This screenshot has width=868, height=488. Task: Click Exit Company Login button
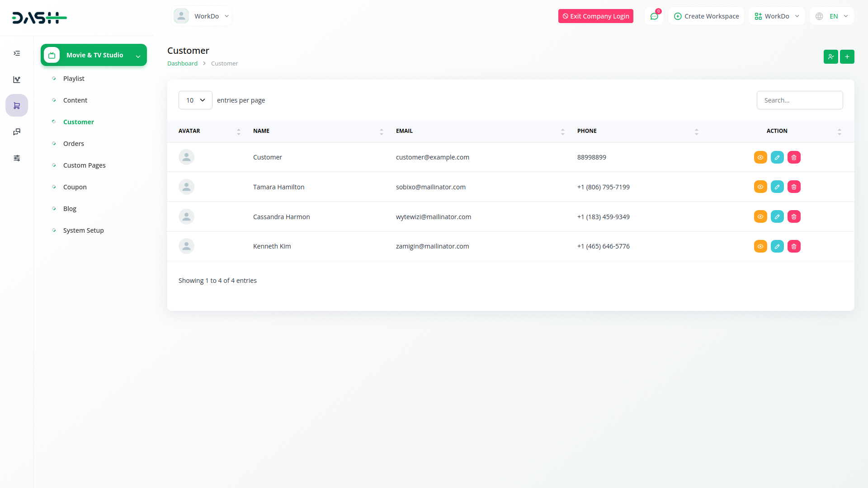(595, 16)
